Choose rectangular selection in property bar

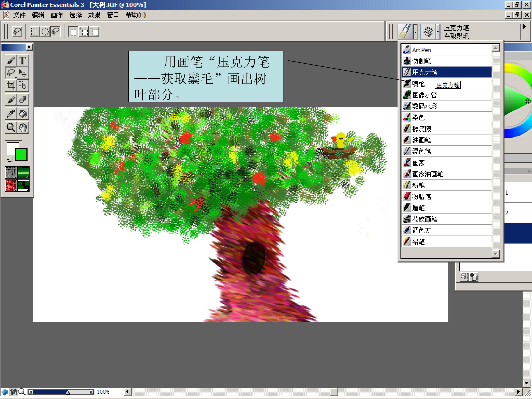35,32
